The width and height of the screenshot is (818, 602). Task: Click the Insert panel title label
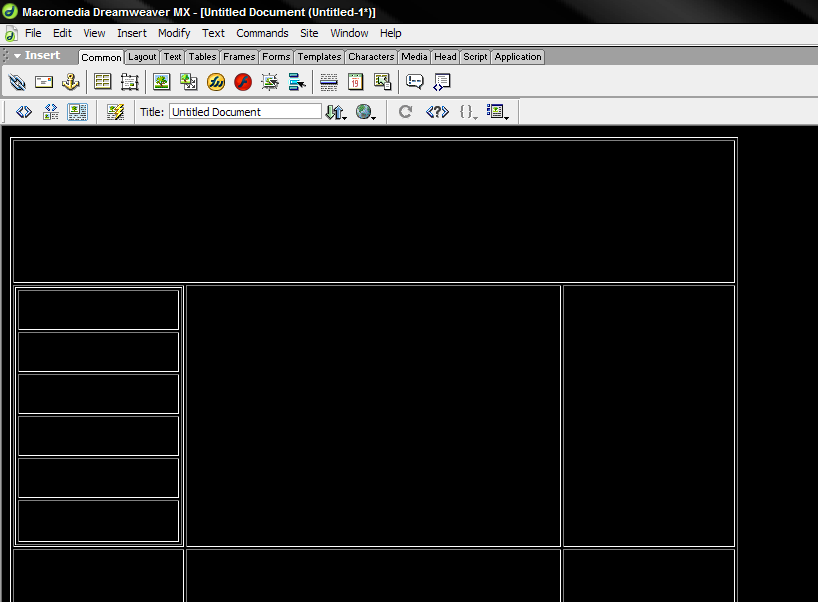(x=42, y=55)
